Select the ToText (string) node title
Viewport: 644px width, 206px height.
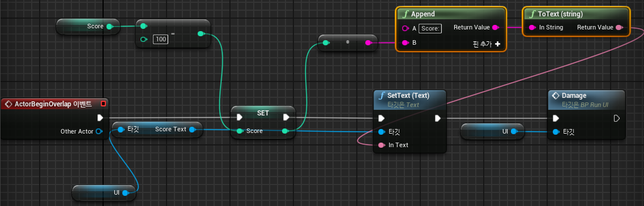560,14
